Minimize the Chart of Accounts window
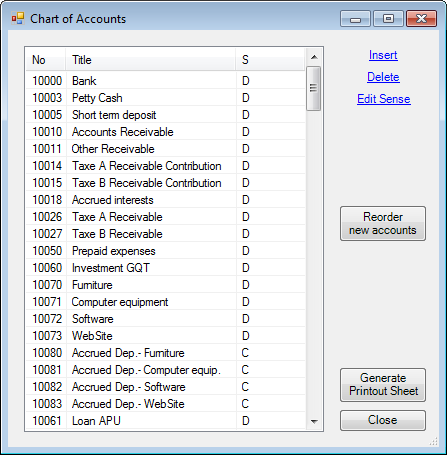The height and width of the screenshot is (455, 447). [x=355, y=19]
